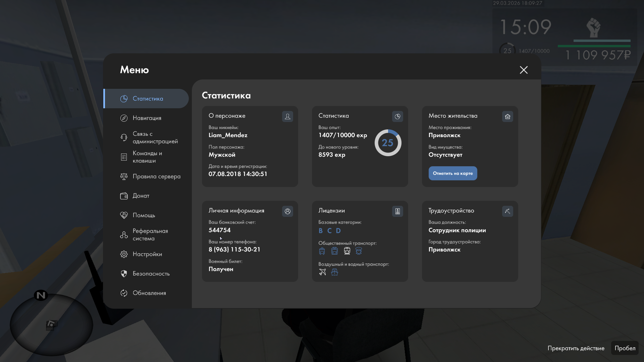Open the Навигация menu section
Viewport: 644px width, 362px height.
[147, 118]
